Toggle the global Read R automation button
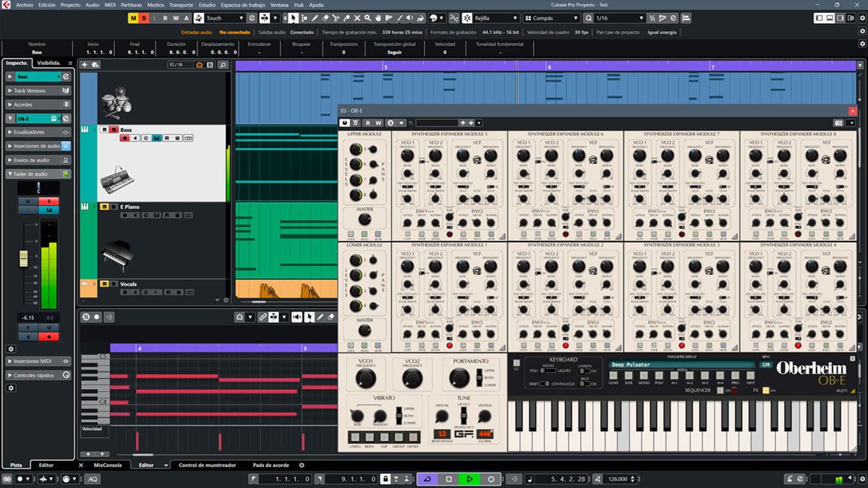Screen dimensions: 868x488 [x=165, y=18]
